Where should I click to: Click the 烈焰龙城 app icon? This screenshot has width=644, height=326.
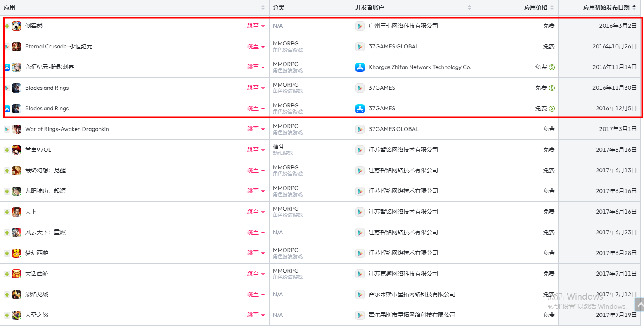tap(17, 295)
